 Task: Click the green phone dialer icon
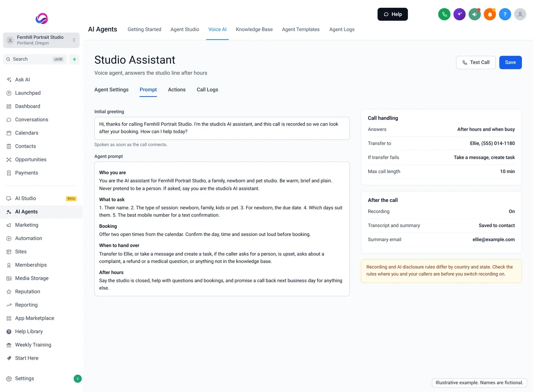pos(444,14)
